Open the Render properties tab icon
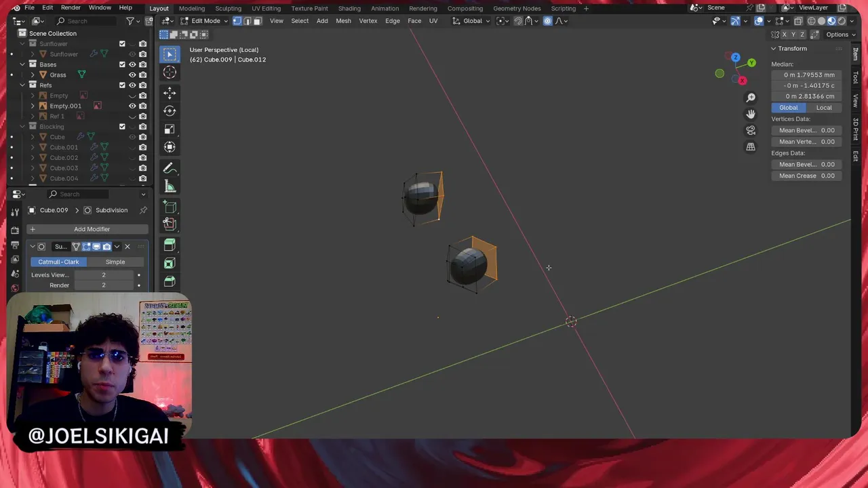The height and width of the screenshot is (488, 868). [15, 230]
